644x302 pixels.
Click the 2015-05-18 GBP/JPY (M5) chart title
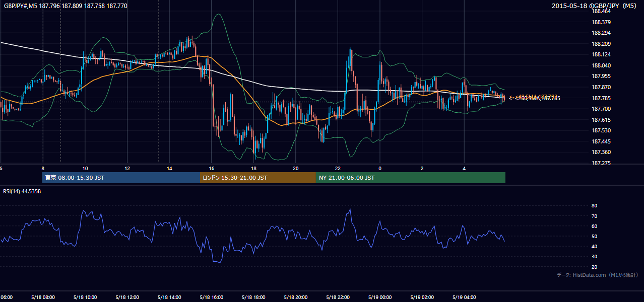pos(594,6)
